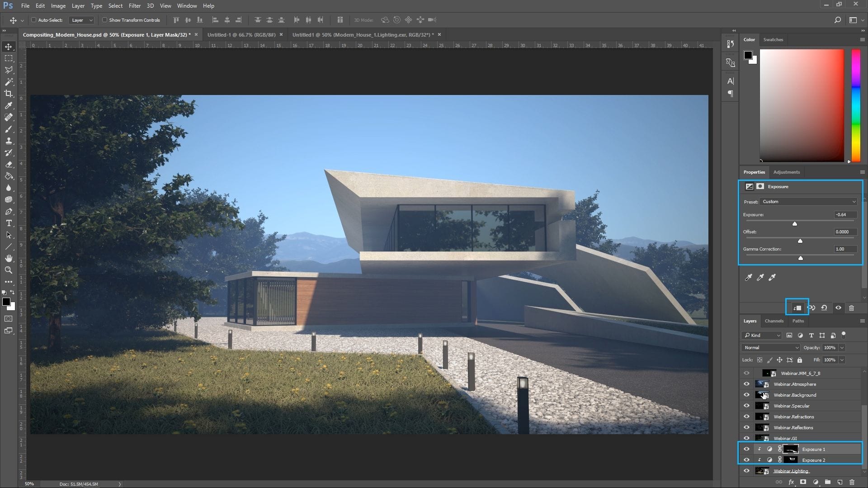This screenshot has height=488, width=868.
Task: Click the Offset value input field
Action: [x=845, y=232]
